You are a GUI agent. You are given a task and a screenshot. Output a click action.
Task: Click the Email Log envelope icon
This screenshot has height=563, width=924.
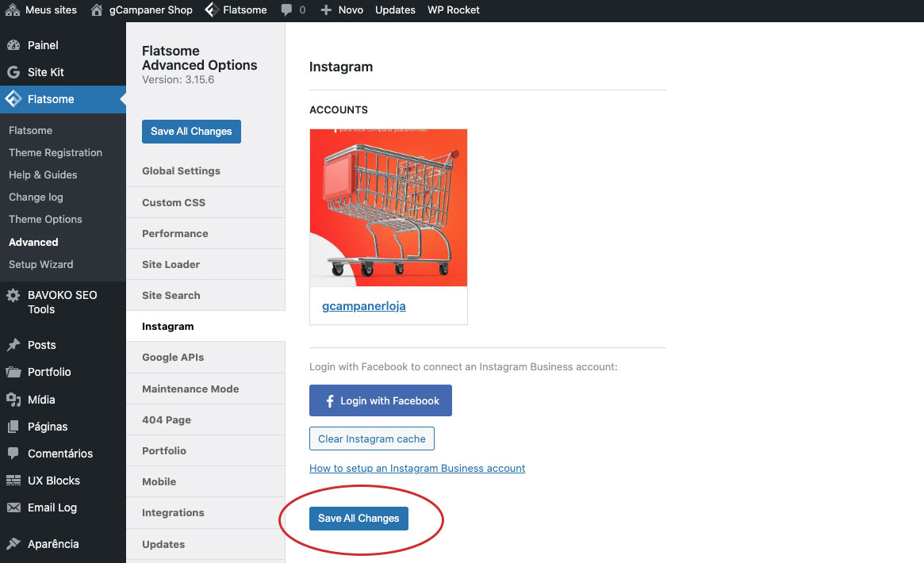(x=13, y=507)
